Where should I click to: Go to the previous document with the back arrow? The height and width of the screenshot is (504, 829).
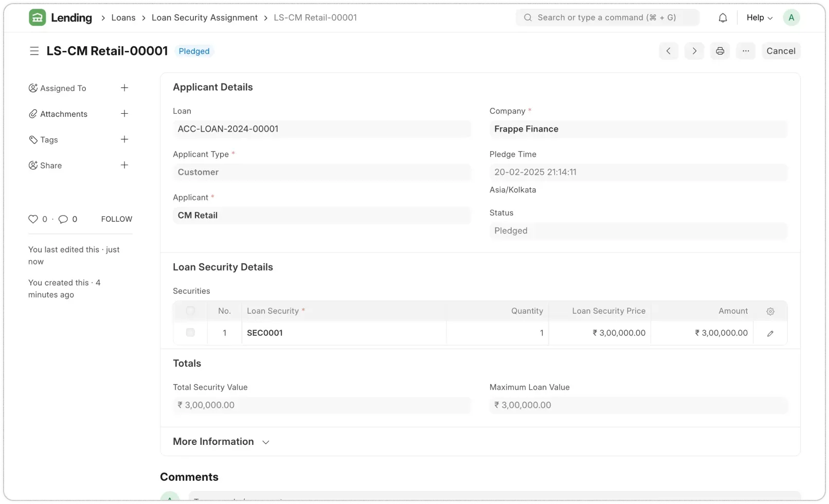coord(669,51)
